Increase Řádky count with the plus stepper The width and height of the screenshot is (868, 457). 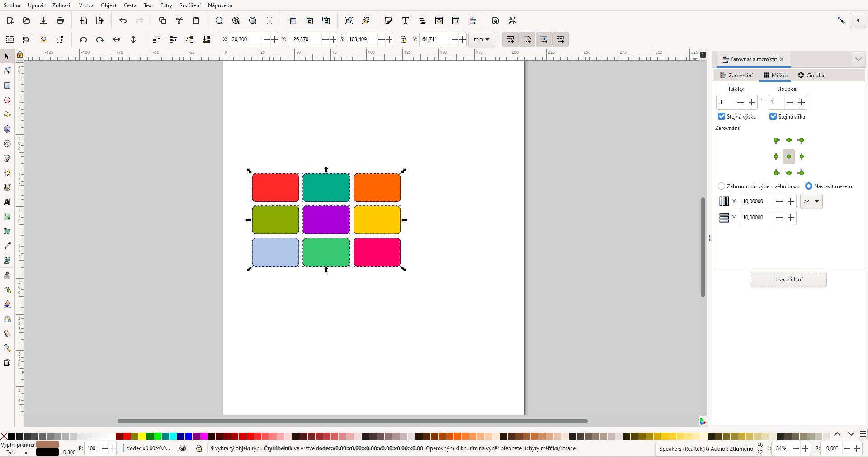(x=752, y=102)
